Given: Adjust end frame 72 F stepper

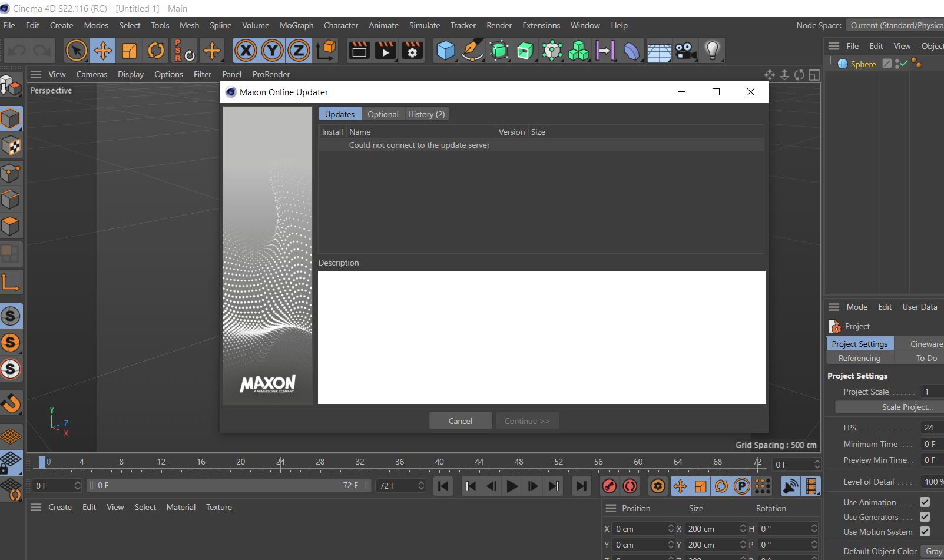Looking at the screenshot, I should click(420, 486).
